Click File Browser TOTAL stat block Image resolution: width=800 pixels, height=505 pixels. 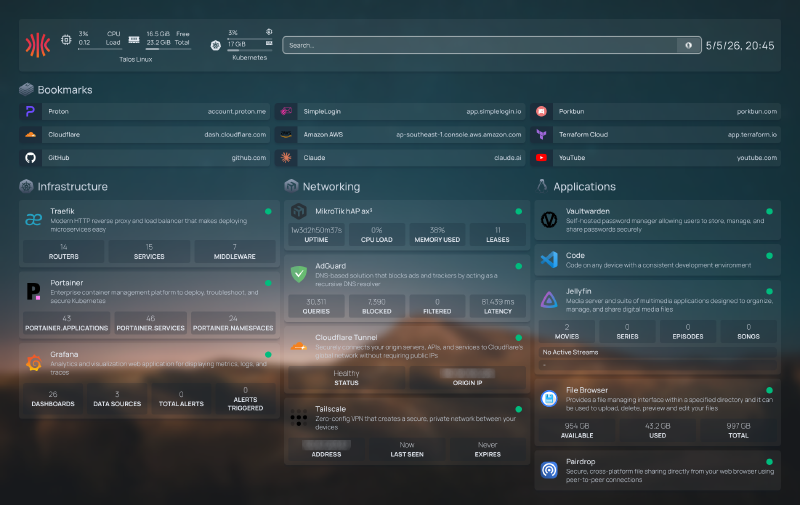[738, 431]
